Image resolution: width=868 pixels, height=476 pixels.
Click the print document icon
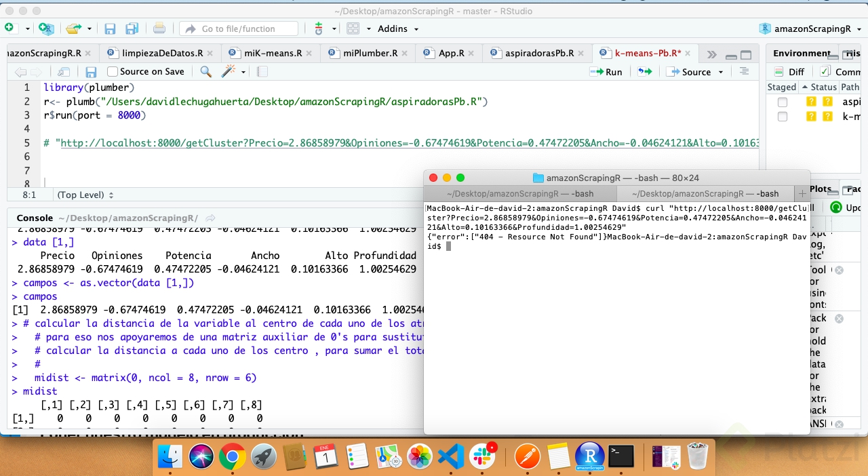point(159,28)
